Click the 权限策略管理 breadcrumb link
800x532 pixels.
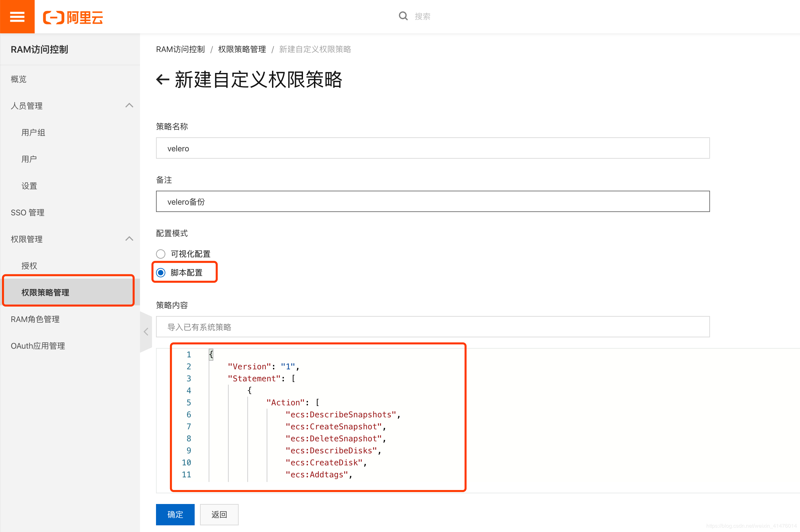(242, 49)
